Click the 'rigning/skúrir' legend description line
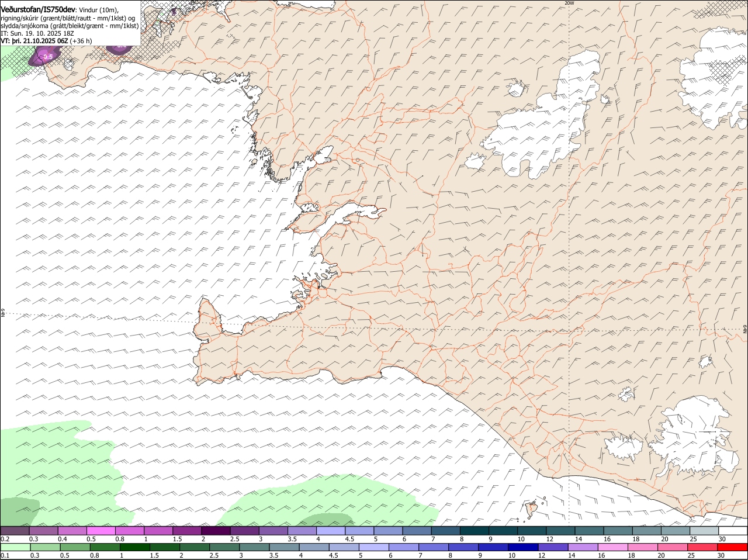 (68, 18)
